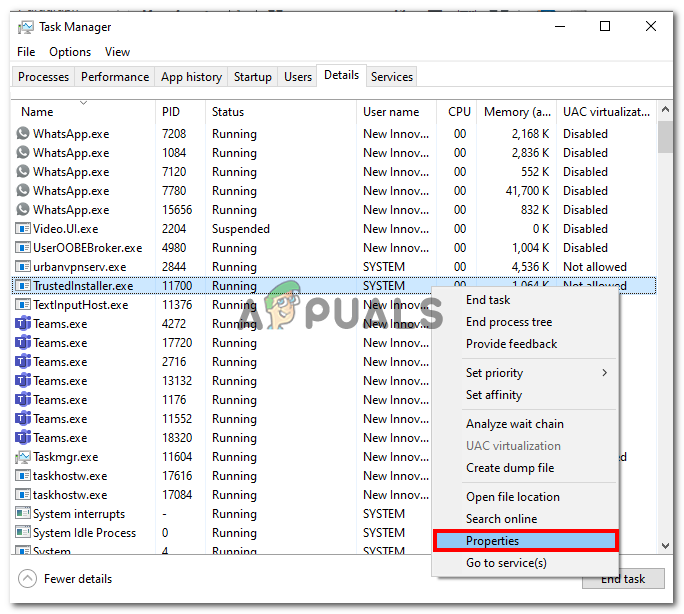Expand the Set priority submenu
Viewport: 684px width, 614px height.
click(604, 372)
